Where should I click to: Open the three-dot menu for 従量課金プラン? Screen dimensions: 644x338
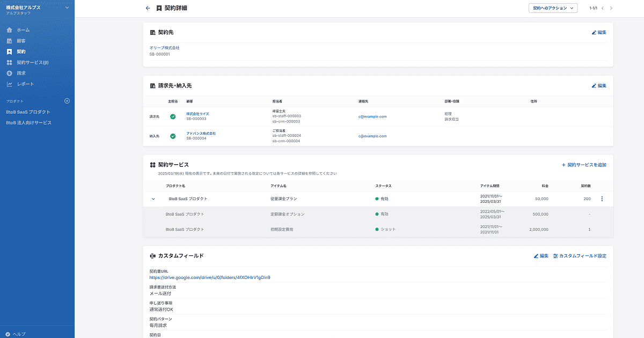pos(602,199)
